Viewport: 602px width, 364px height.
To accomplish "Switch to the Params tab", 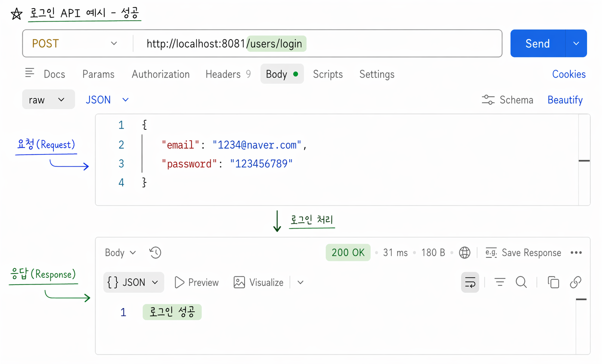I will click(98, 74).
